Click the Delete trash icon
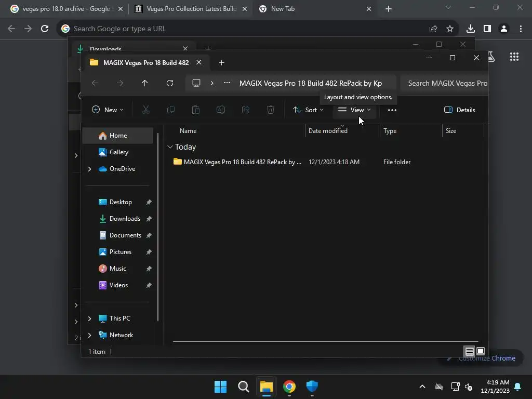The height and width of the screenshot is (399, 532). point(270,110)
